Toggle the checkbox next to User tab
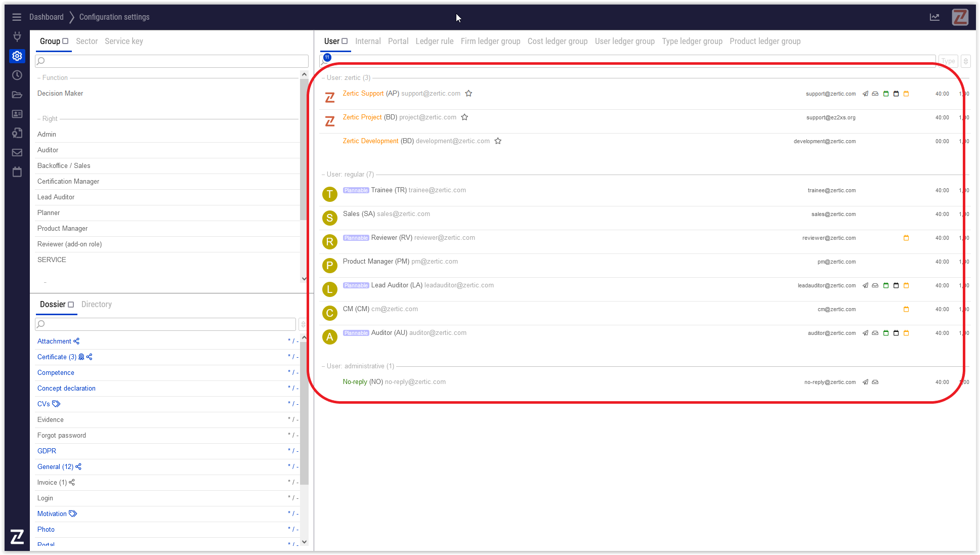 (345, 41)
